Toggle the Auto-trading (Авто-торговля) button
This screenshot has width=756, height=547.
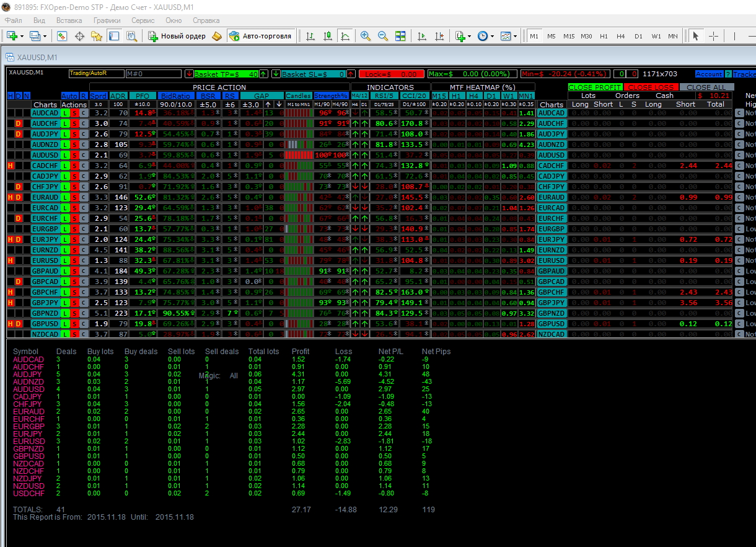260,36
